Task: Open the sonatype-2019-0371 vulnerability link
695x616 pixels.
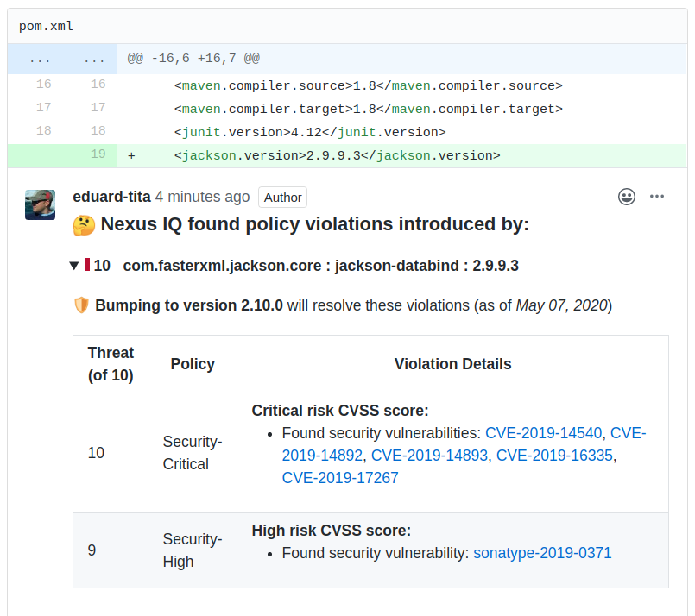Action: pyautogui.click(x=542, y=553)
